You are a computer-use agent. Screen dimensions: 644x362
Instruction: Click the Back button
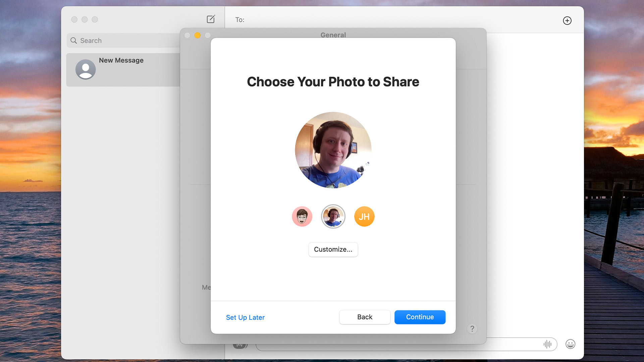365,317
